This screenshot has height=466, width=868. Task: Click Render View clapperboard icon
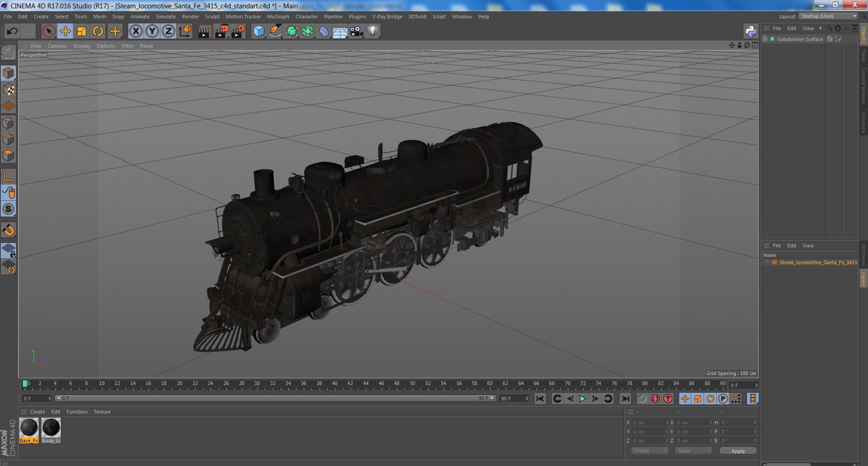(204, 31)
